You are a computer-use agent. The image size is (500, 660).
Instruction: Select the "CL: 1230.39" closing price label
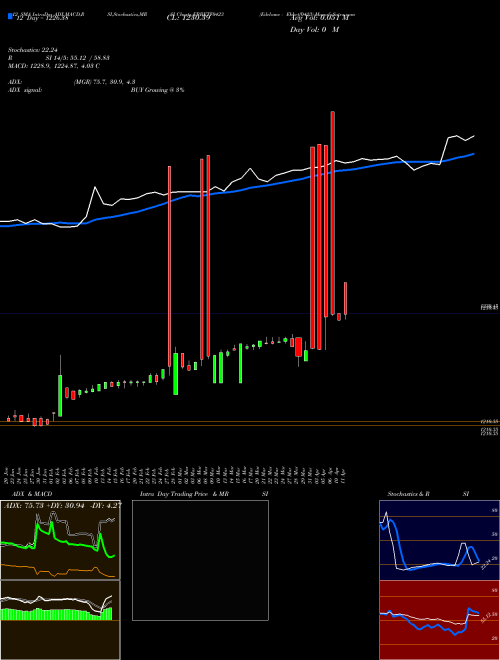(188, 18)
